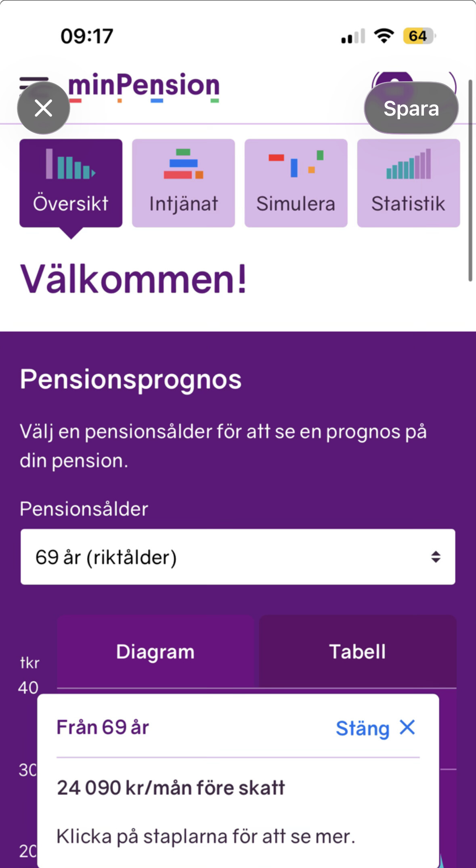Go to the Intjänat section

[183, 183]
